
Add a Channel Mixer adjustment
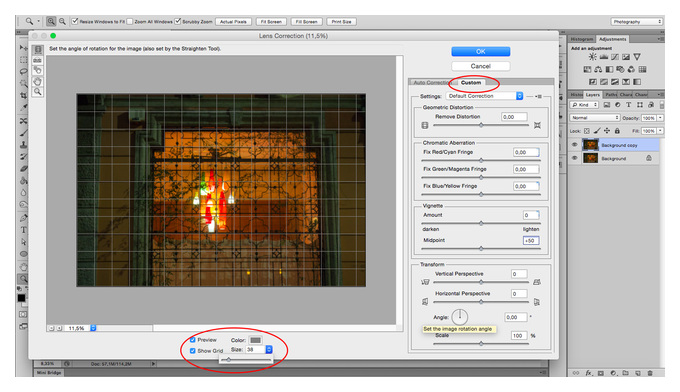(x=631, y=69)
